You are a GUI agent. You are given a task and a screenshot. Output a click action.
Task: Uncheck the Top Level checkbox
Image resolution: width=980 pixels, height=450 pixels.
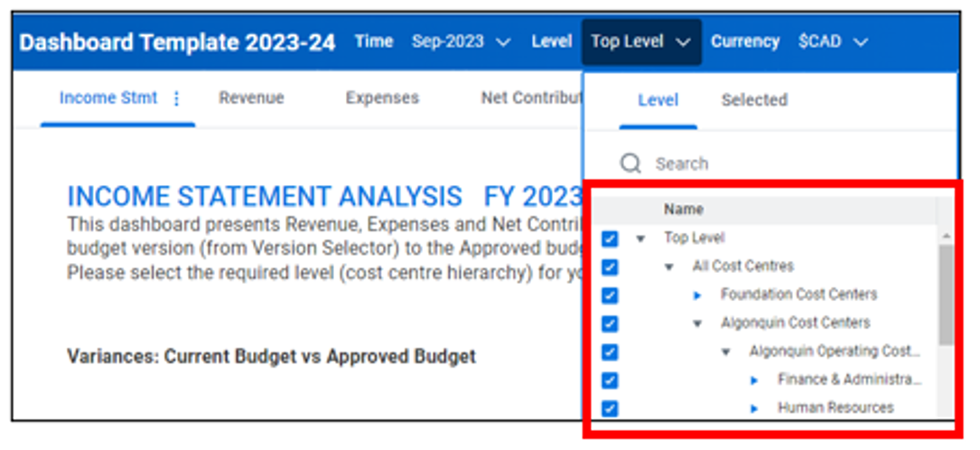(610, 239)
